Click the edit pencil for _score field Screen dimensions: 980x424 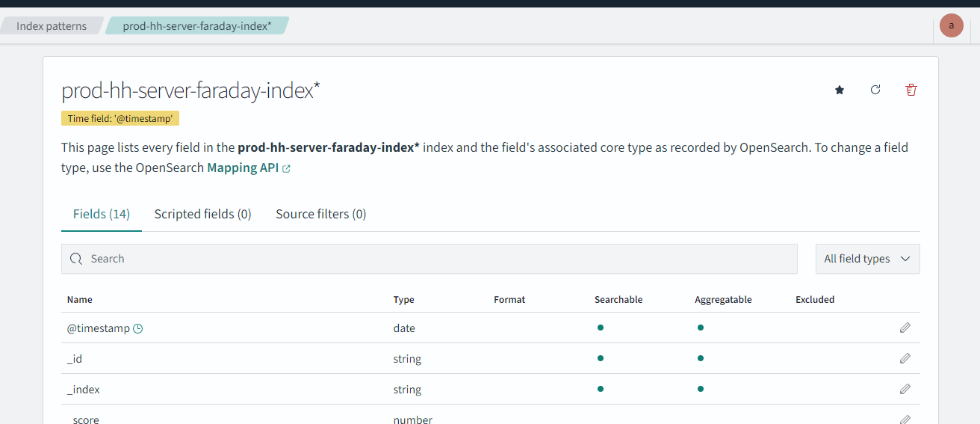click(x=905, y=419)
